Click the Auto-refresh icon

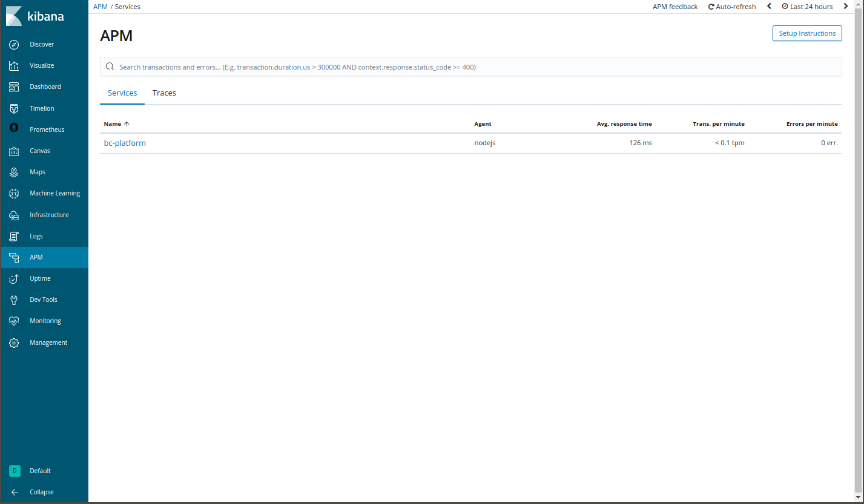coord(711,7)
